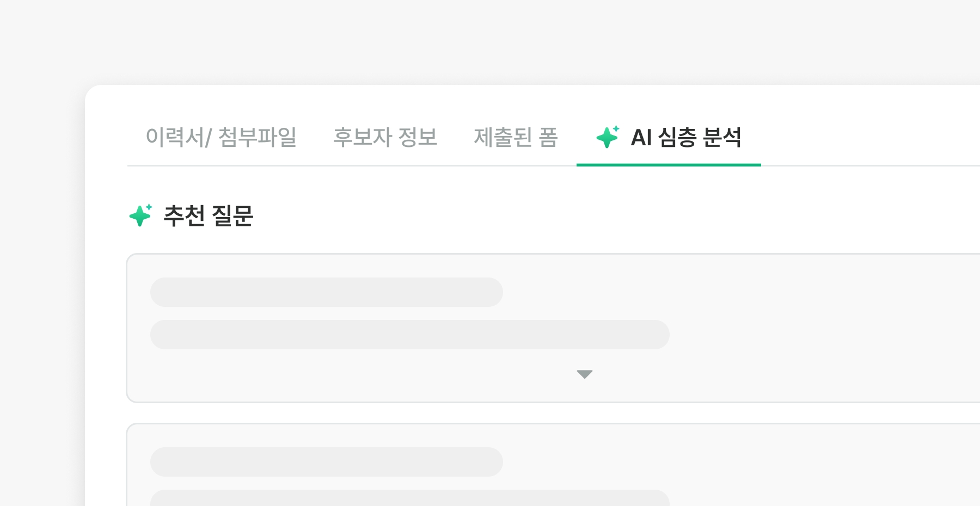Select the second recommended question card
Viewport: 980px width, 506px height.
[817, 468]
